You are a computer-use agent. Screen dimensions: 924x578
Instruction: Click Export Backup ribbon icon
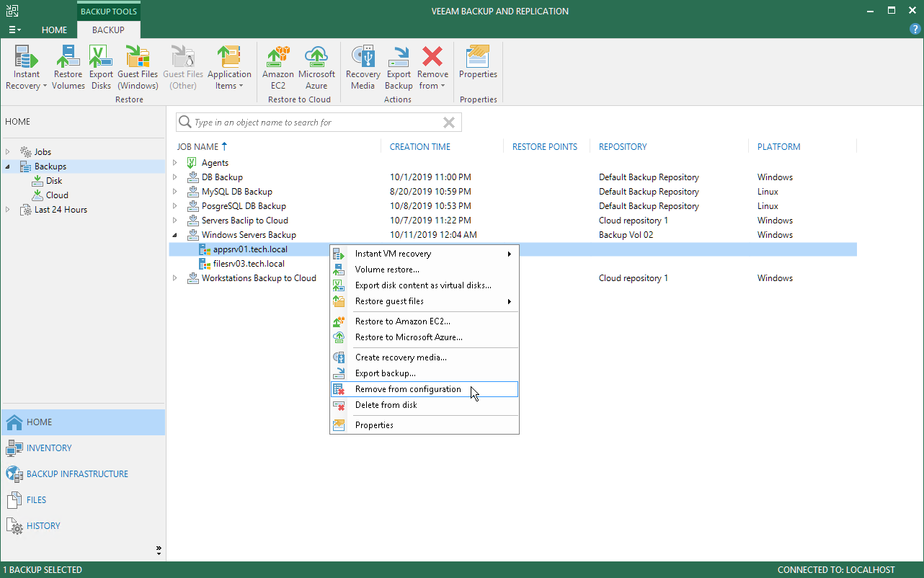tap(399, 68)
